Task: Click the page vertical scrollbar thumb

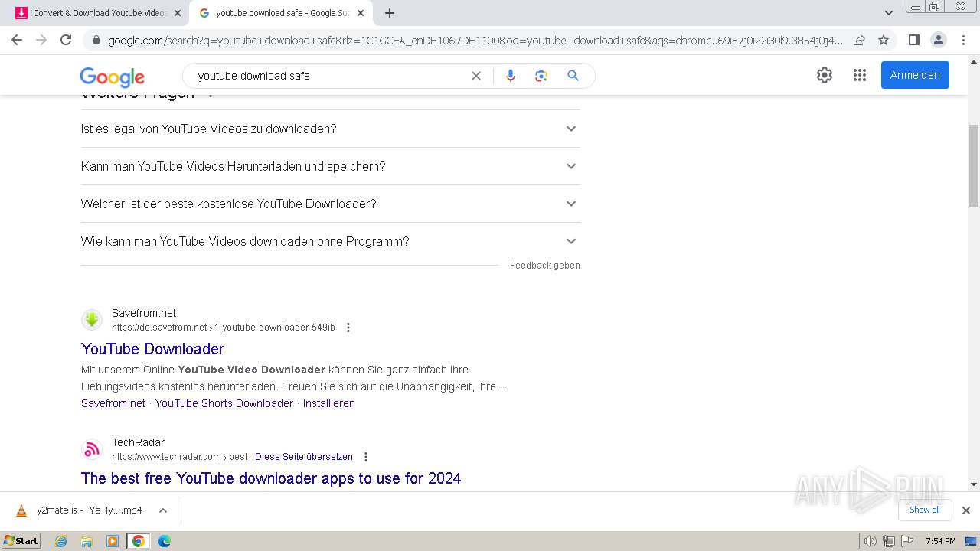Action: click(974, 165)
